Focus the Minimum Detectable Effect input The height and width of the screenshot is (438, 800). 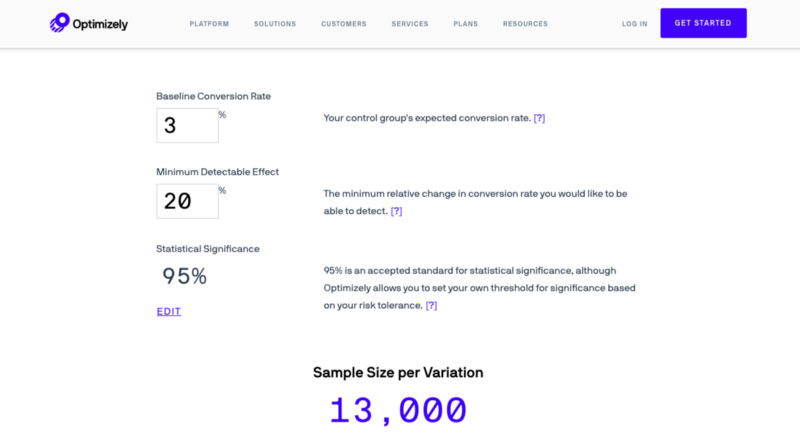coord(187,201)
